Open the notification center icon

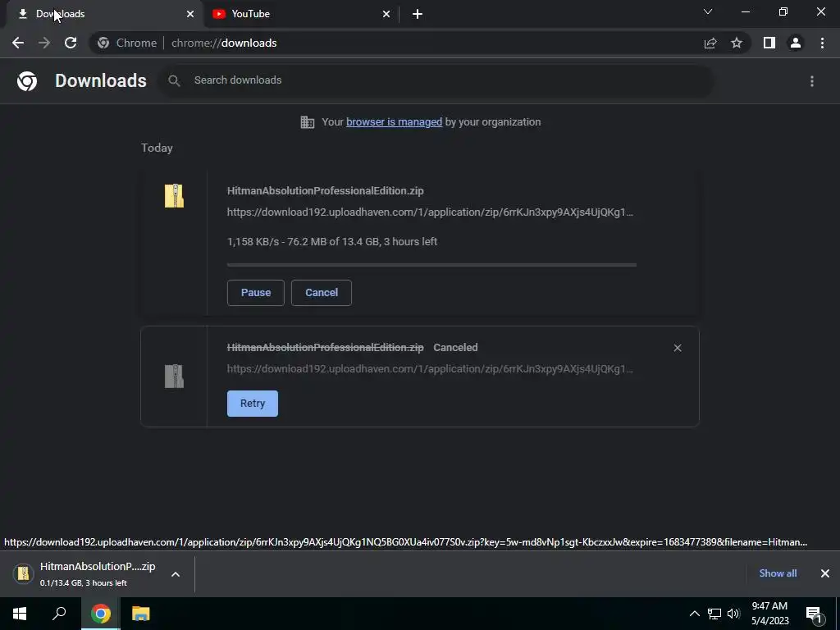[814, 614]
